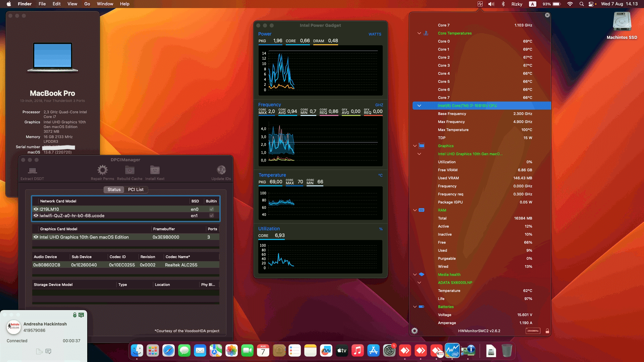
Task: Click the green screen-share monitor icon in AnyDesk panel
Action: pyautogui.click(x=81, y=315)
